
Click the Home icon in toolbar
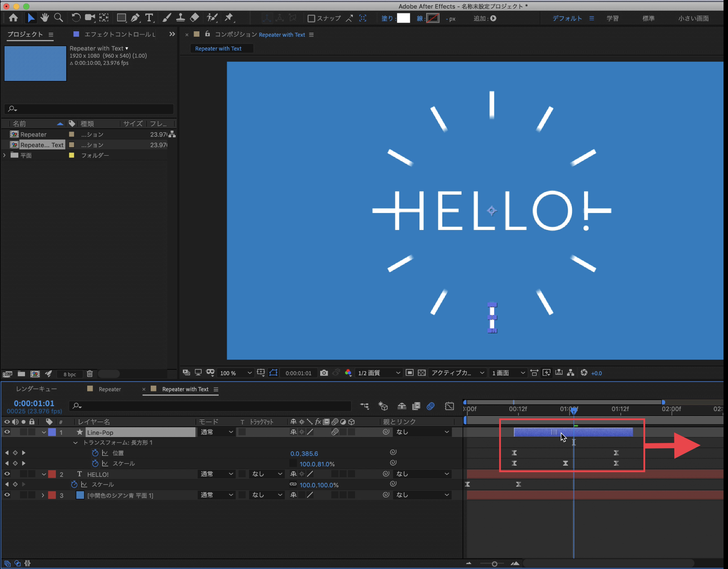pyautogui.click(x=13, y=18)
